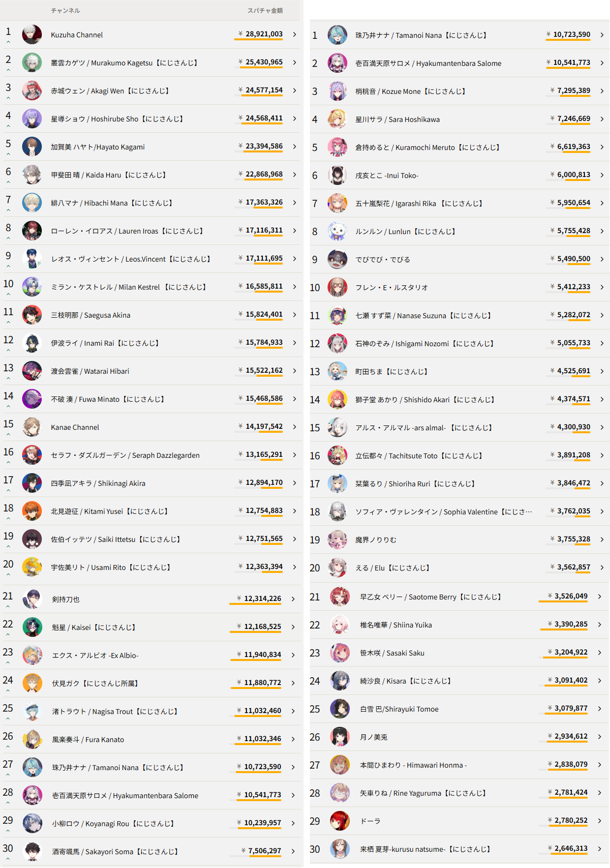The width and height of the screenshot is (610, 868).
Task: Click Kanae Channel avatar icon
Action: coord(32,427)
